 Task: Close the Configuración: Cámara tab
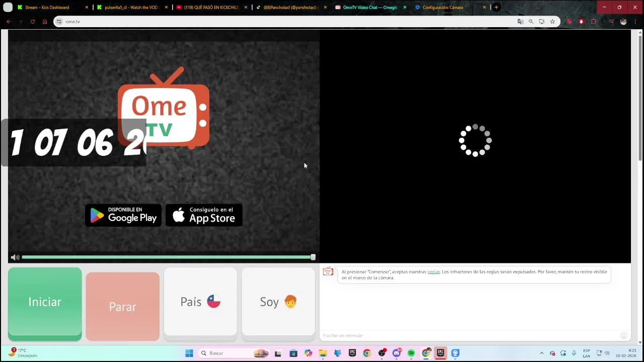pyautogui.click(x=485, y=8)
